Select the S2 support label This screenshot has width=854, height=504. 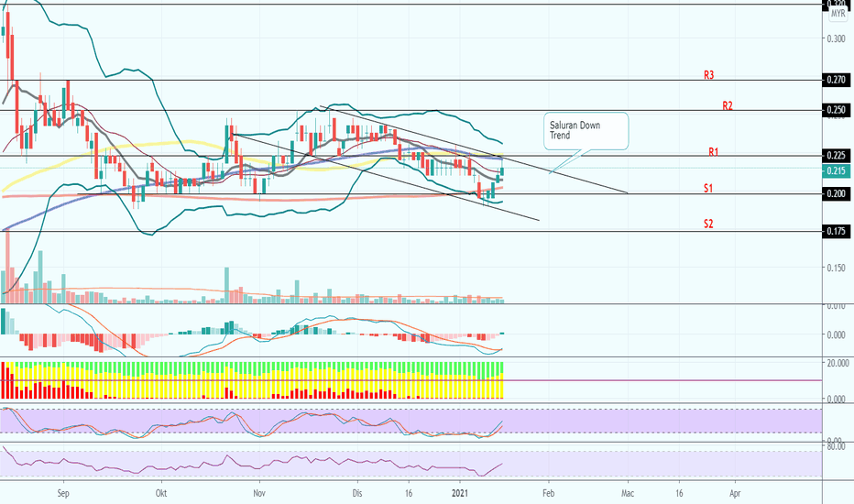click(708, 224)
